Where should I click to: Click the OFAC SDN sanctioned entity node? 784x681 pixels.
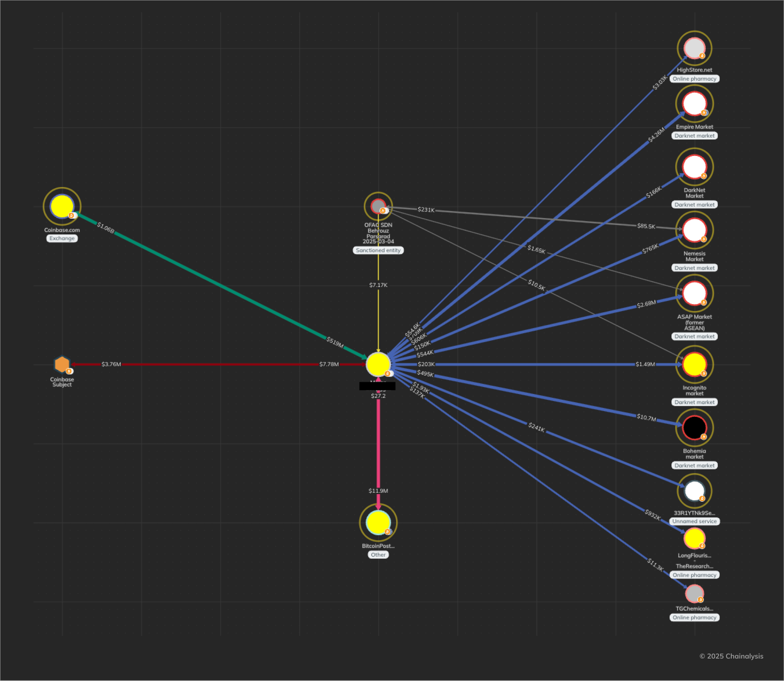point(378,206)
